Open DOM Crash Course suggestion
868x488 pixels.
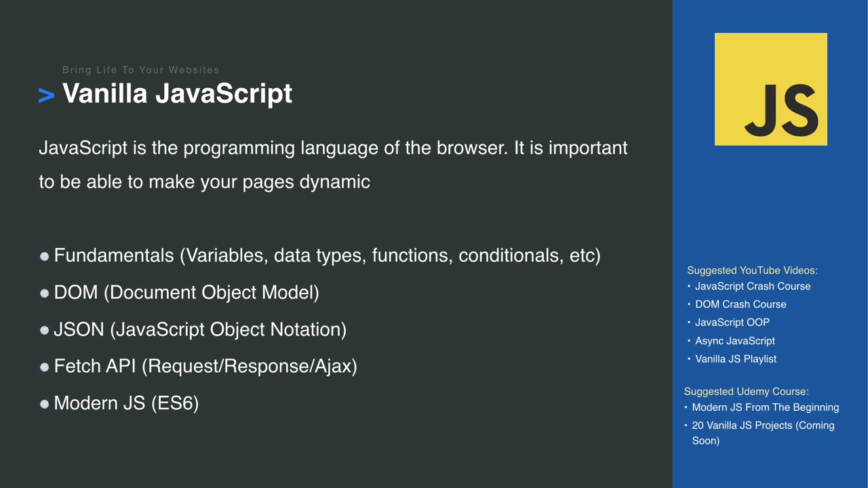(x=741, y=304)
